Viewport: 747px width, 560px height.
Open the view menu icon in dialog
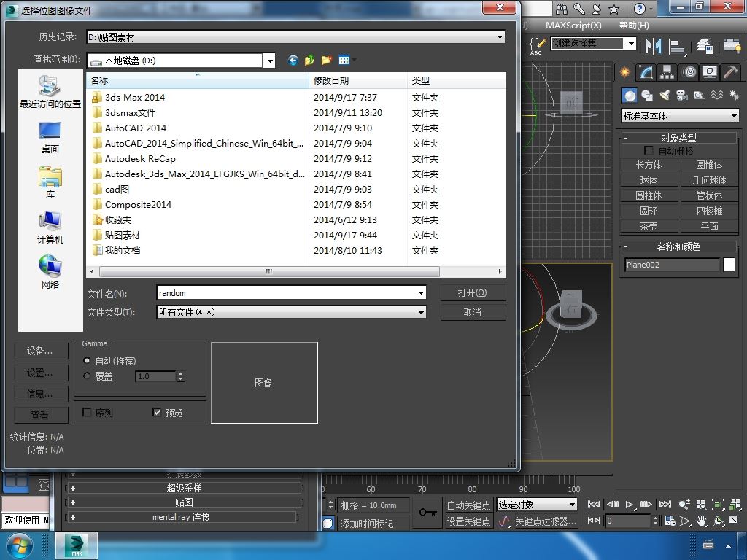point(344,60)
